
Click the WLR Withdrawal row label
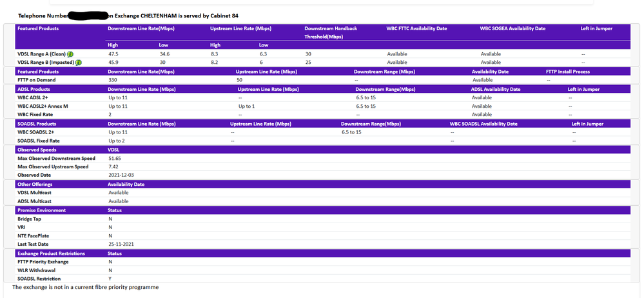coord(36,270)
